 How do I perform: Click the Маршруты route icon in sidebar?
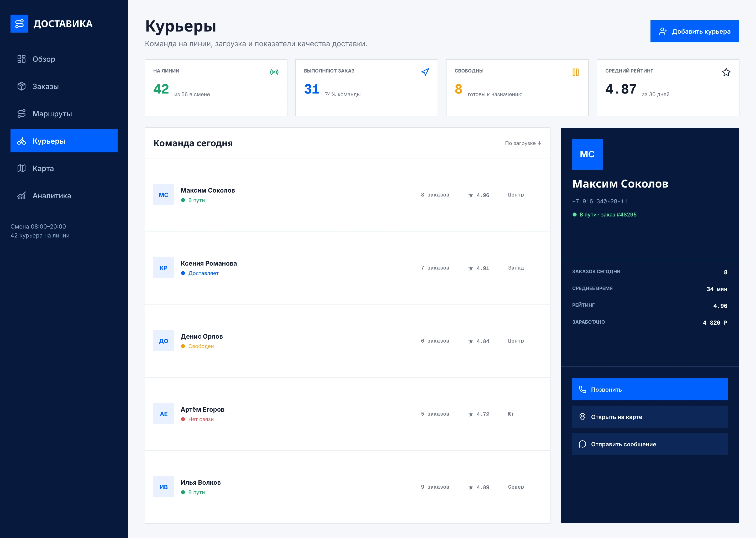22,114
